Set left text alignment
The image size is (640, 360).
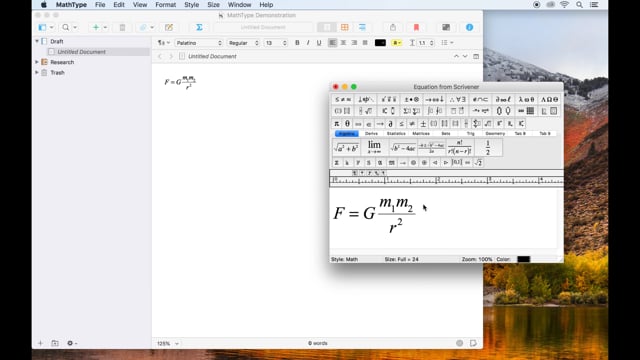pos(333,43)
